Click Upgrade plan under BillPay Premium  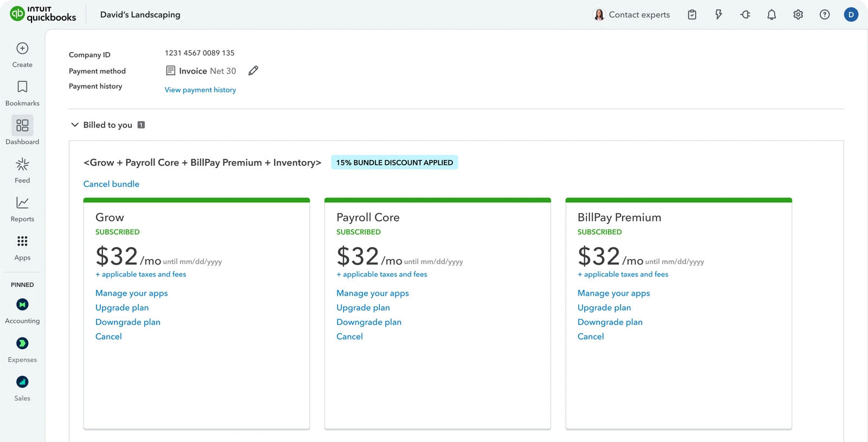click(x=604, y=308)
